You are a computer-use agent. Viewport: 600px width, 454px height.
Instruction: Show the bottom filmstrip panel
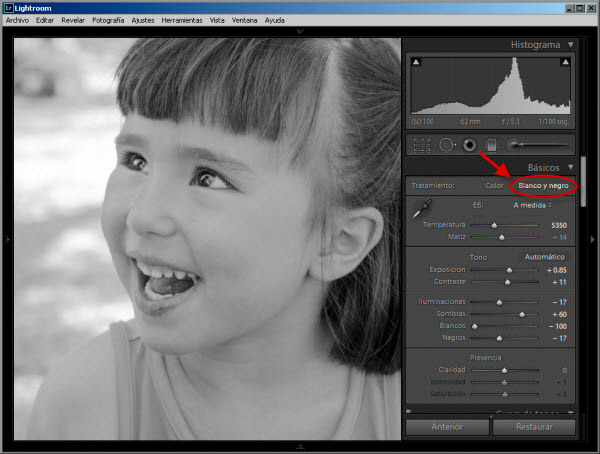coord(300,446)
